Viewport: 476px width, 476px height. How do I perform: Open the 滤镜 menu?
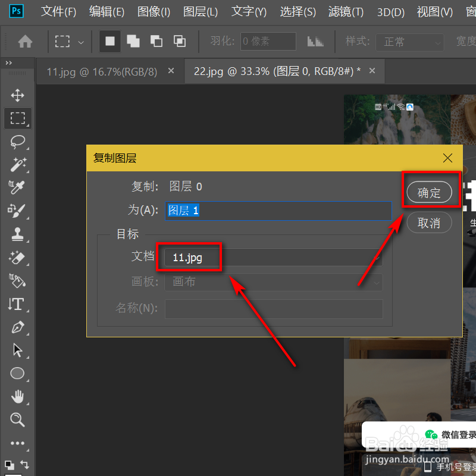click(x=345, y=11)
